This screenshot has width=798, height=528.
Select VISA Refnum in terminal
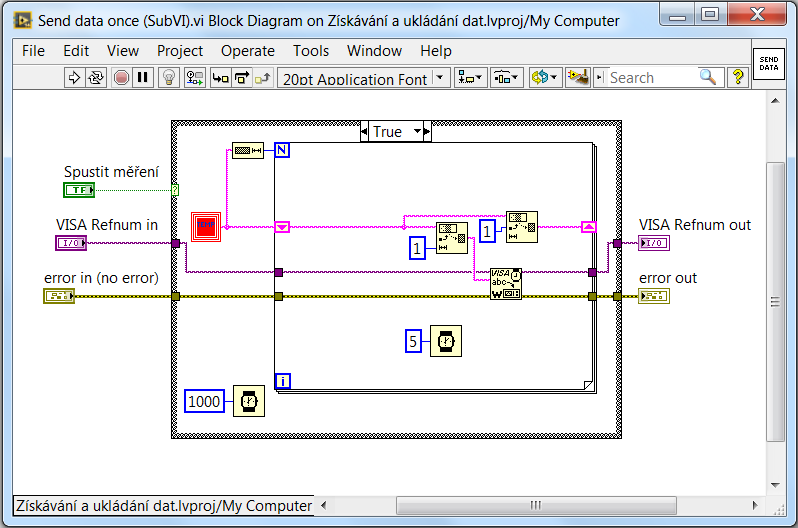[x=71, y=243]
